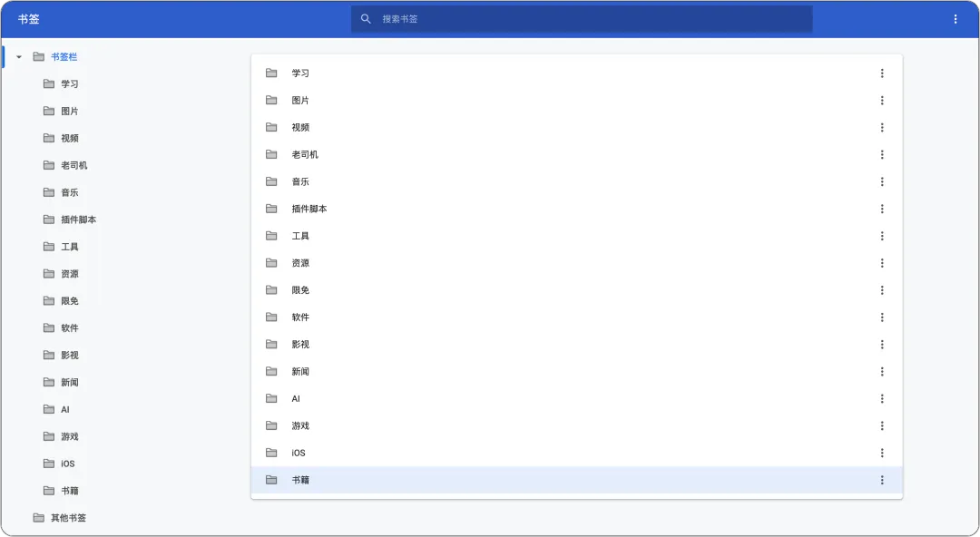The width and height of the screenshot is (980, 537).
Task: Open three-dot menu for 音乐 folder row
Action: (x=882, y=182)
